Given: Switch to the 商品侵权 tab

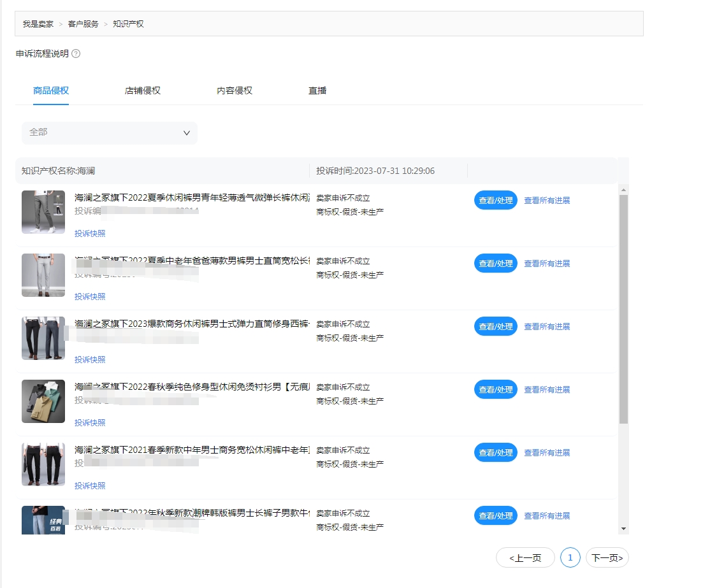Looking at the screenshot, I should 51,90.
